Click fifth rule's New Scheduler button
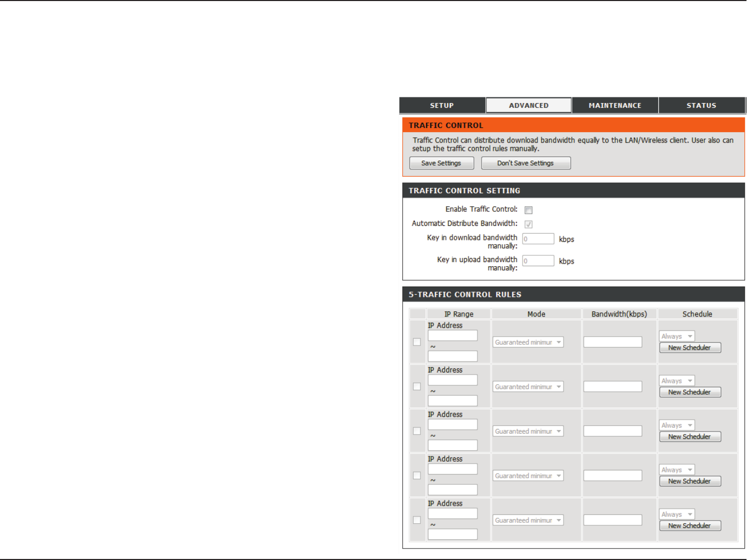This screenshot has width=747, height=560. click(x=690, y=526)
